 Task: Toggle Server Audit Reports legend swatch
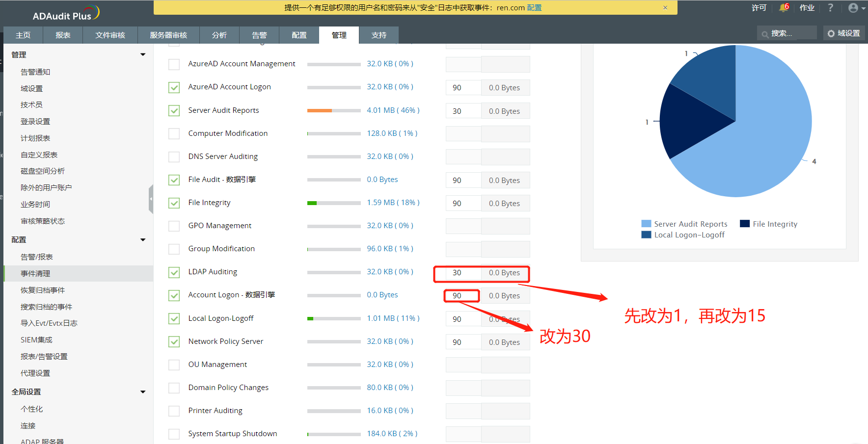pyautogui.click(x=646, y=224)
